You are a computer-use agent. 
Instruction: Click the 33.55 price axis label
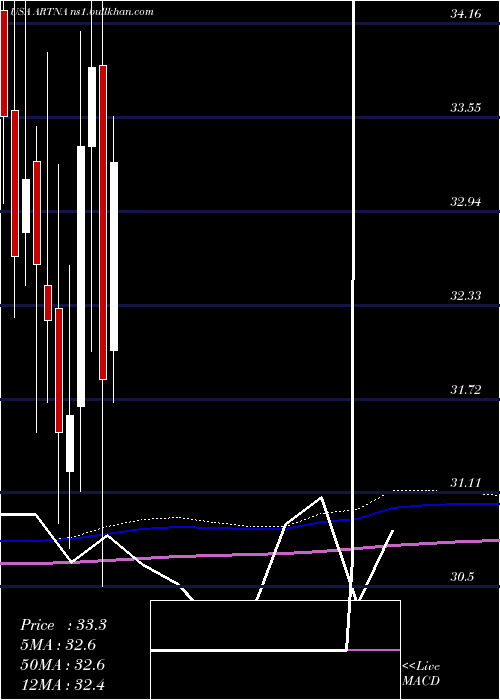(466, 108)
